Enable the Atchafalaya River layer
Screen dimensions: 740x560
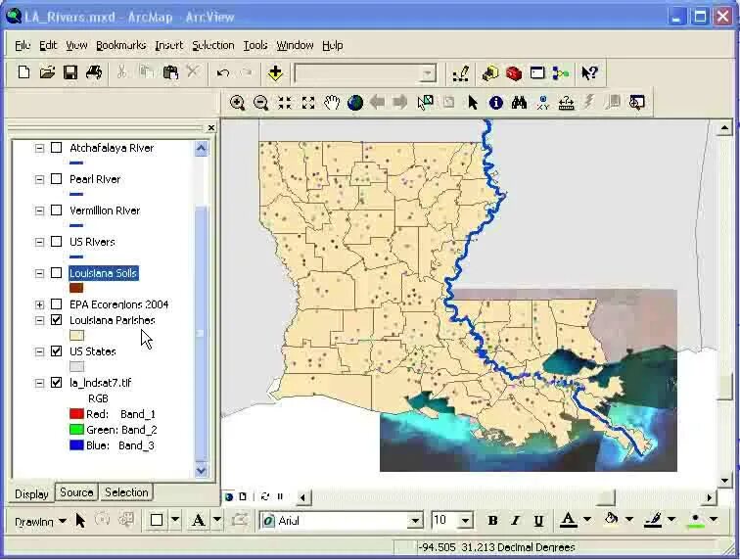coord(56,148)
